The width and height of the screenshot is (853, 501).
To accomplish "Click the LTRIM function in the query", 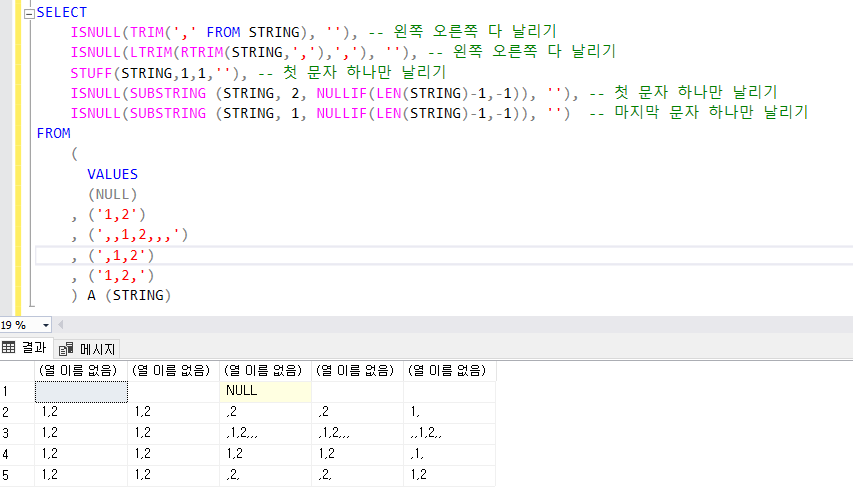I will click(x=151, y=53).
